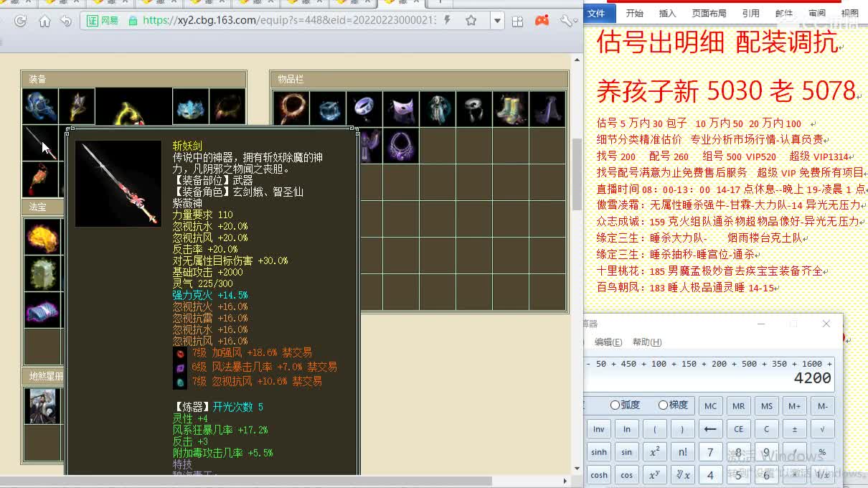Click the calculator percent button
This screenshot has height=488, width=868.
(x=822, y=452)
